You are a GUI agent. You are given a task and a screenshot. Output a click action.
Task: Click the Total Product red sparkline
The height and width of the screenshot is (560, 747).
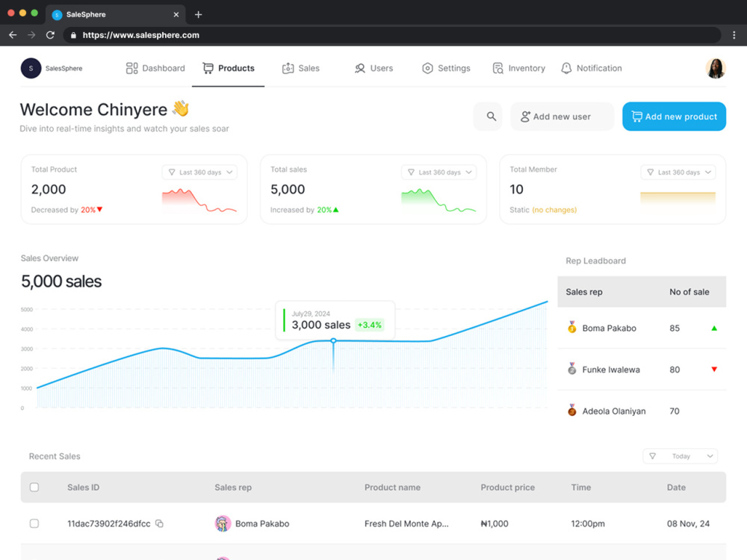pos(199,200)
